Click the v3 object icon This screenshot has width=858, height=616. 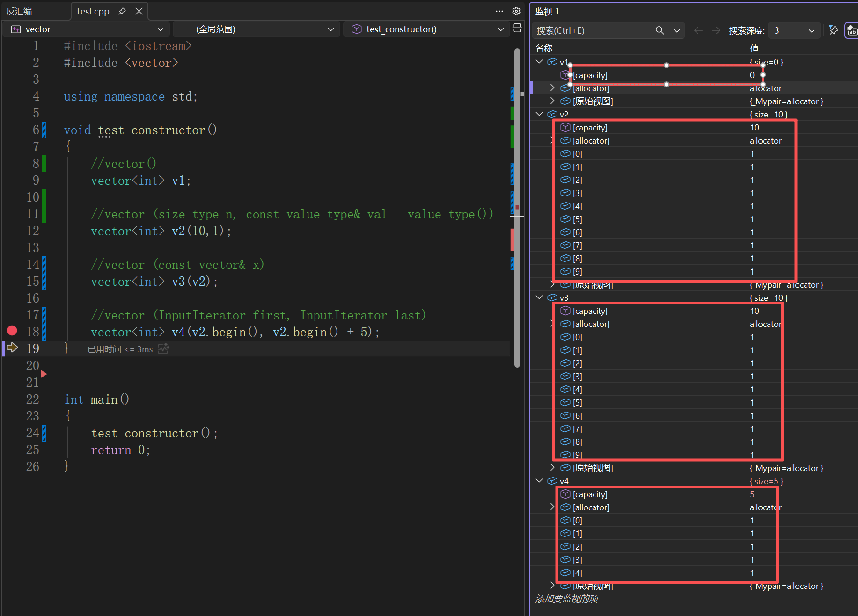click(x=552, y=297)
